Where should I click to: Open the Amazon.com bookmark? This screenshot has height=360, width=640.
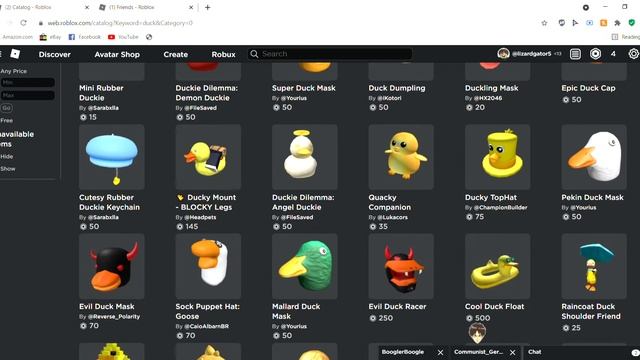point(18,37)
